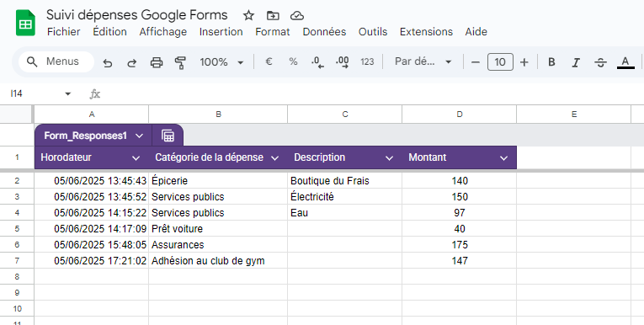Open the Extensions menu
Image resolution: width=644 pixels, height=325 pixels.
426,32
